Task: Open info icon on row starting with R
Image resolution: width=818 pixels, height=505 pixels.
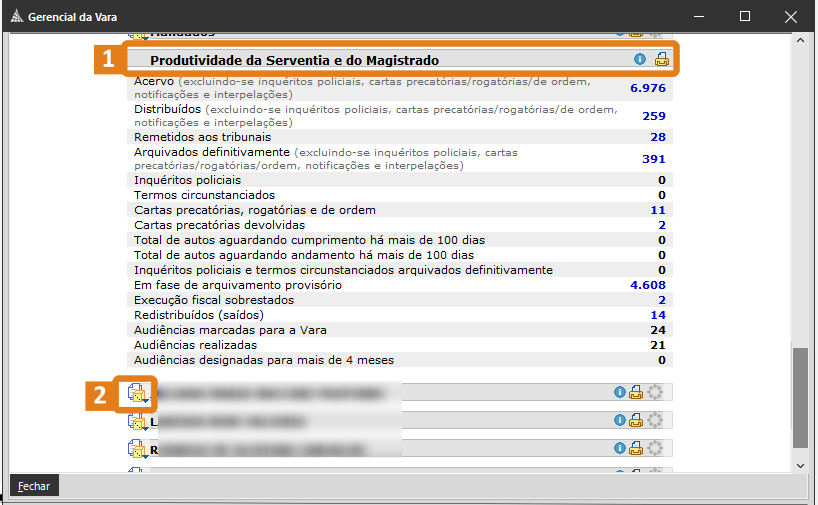Action: (x=619, y=449)
